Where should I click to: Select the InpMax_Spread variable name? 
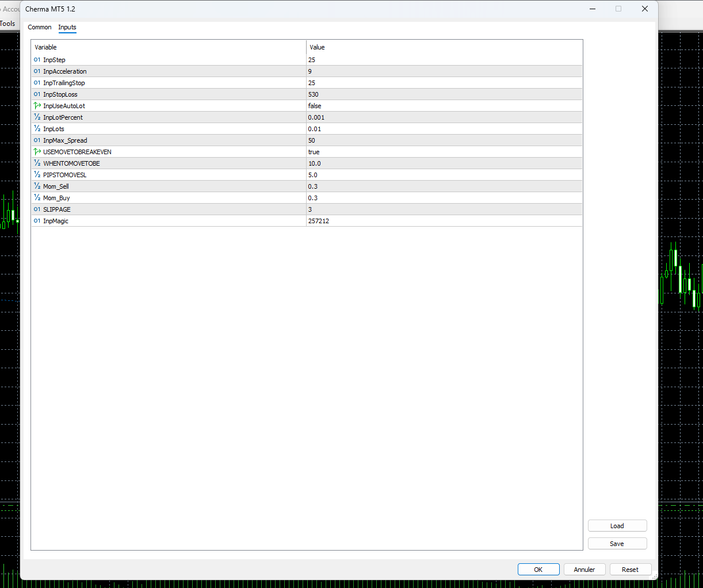point(65,140)
